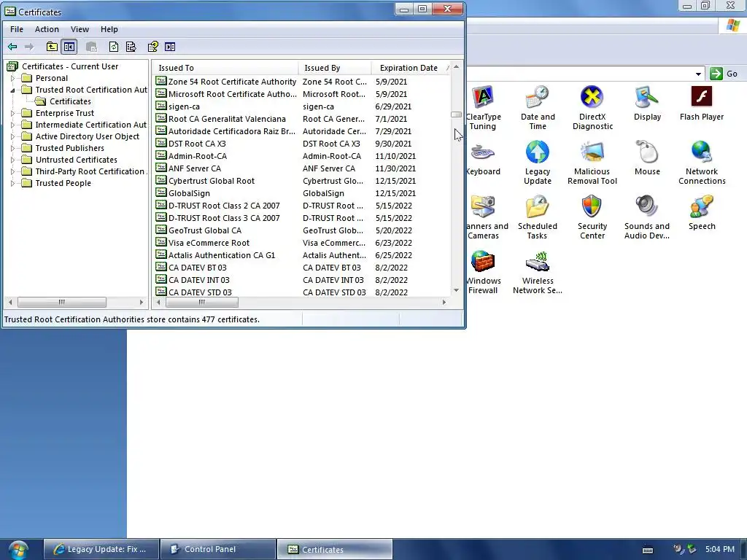This screenshot has width=747, height=560.
Task: Open the File menu
Action: pos(17,29)
